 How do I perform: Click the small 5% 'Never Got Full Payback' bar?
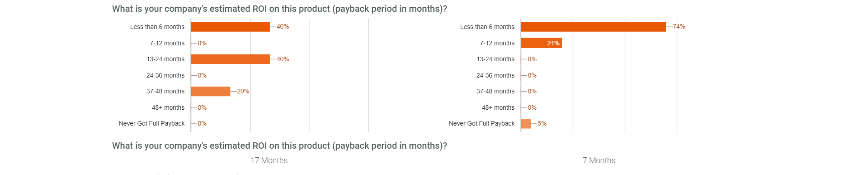click(526, 123)
